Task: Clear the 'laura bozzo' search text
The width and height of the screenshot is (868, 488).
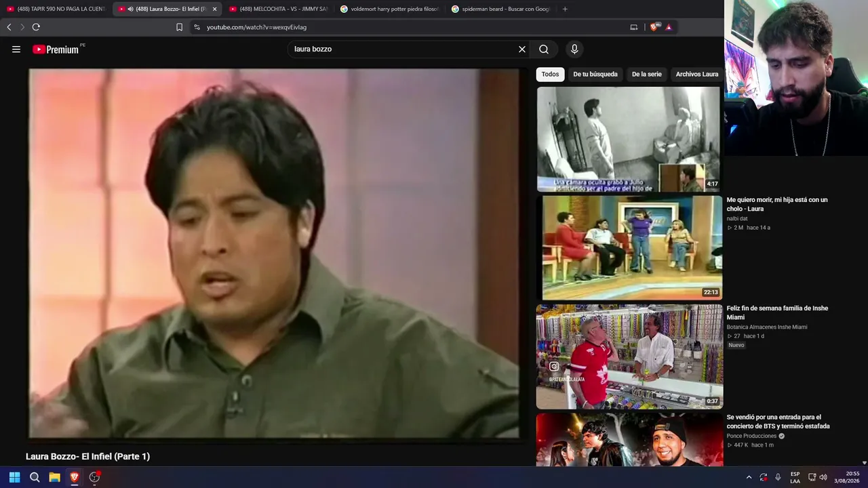Action: click(522, 49)
